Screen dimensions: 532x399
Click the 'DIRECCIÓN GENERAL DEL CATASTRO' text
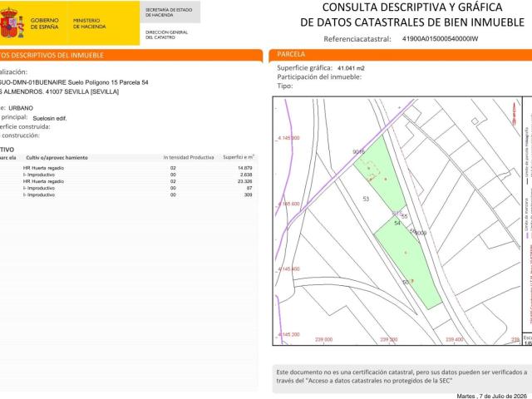click(166, 35)
